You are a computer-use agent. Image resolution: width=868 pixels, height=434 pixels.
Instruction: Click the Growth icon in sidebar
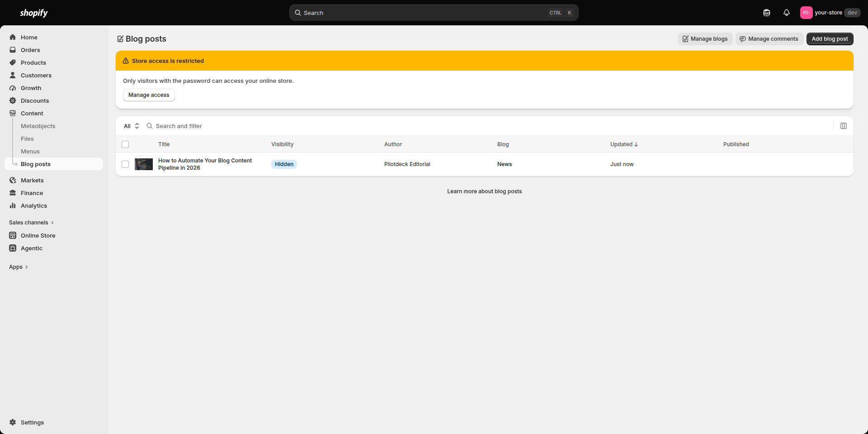(x=13, y=88)
